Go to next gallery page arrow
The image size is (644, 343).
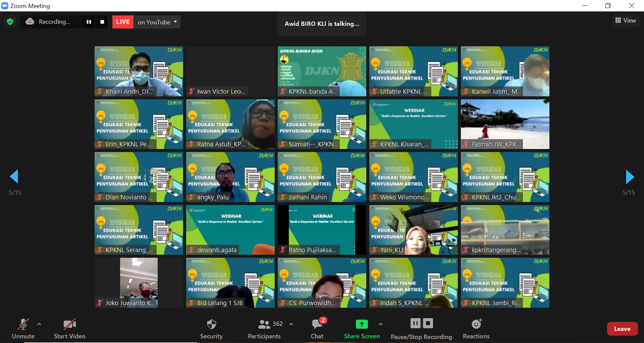click(x=630, y=177)
